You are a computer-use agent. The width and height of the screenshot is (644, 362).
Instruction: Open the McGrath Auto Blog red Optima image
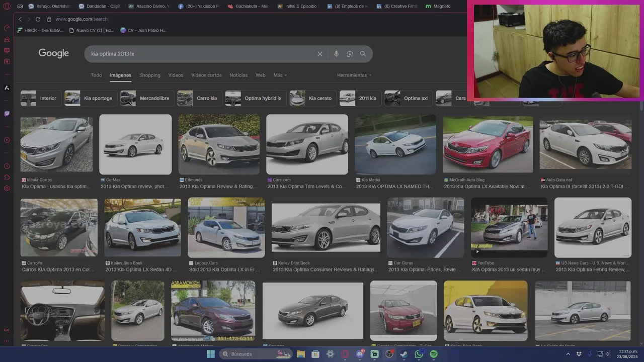pyautogui.click(x=488, y=144)
